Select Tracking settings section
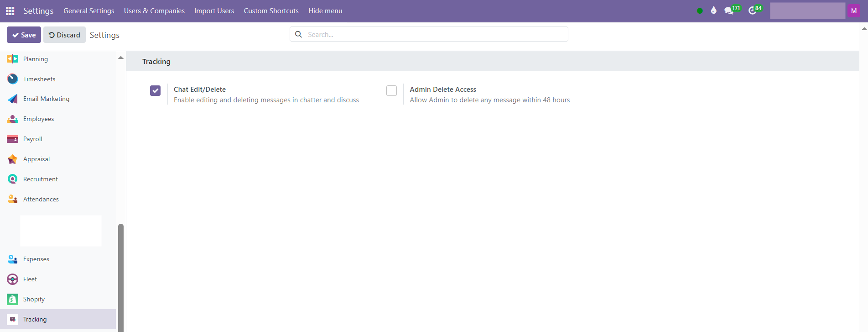This screenshot has width=868, height=332. pos(58,319)
